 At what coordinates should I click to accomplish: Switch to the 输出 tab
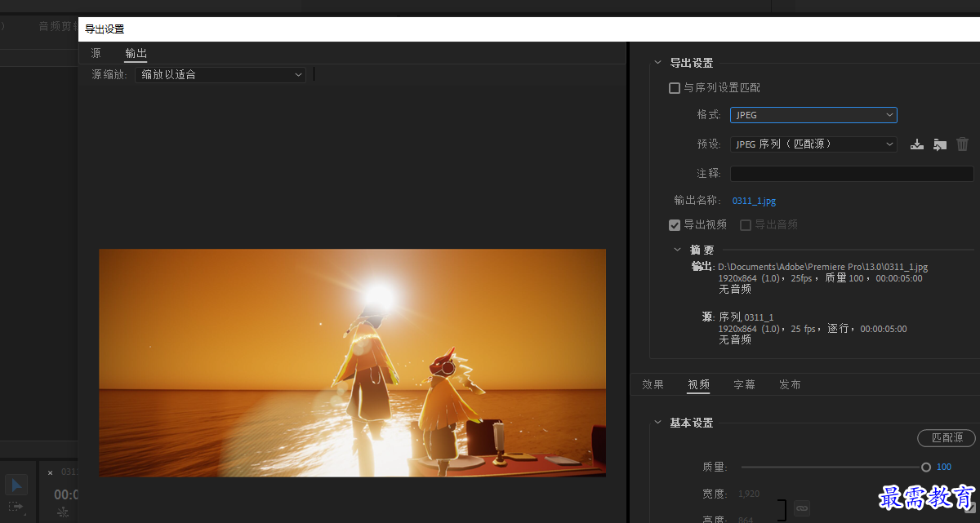coord(136,54)
